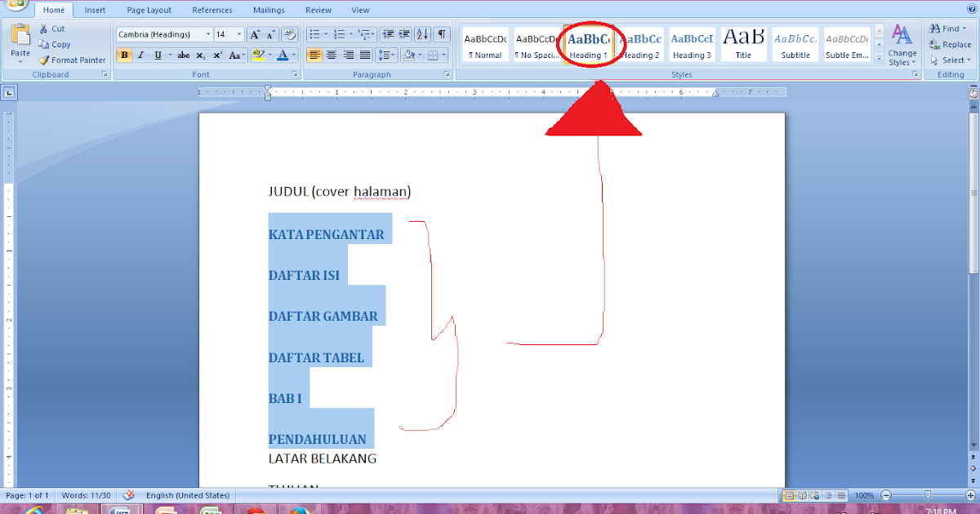This screenshot has height=514, width=980.
Task: Click the shading paint bucket icon
Action: [409, 55]
